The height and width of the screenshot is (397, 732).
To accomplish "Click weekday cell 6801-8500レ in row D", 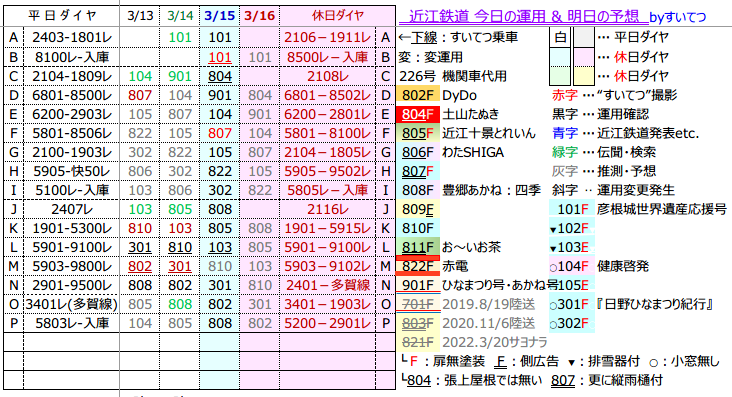I will click(x=72, y=95).
